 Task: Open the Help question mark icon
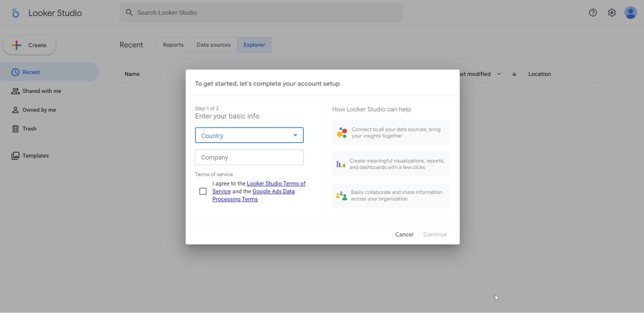[x=593, y=13]
